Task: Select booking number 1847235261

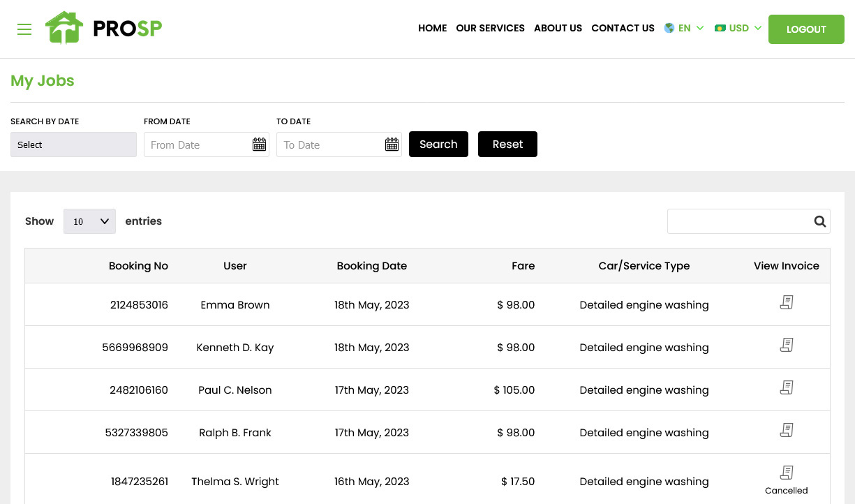Action: 140,482
